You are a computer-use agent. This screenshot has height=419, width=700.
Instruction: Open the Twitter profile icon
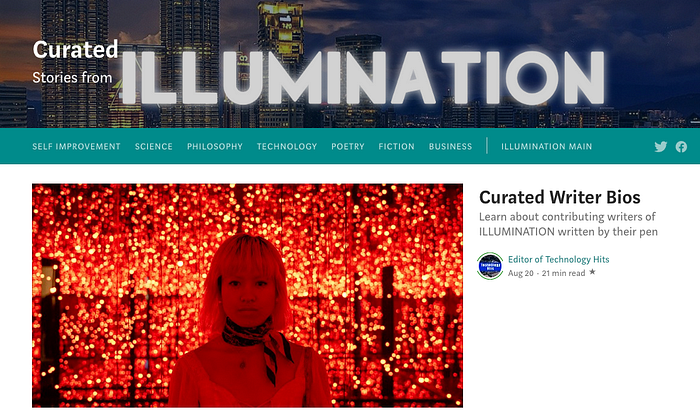click(x=661, y=147)
